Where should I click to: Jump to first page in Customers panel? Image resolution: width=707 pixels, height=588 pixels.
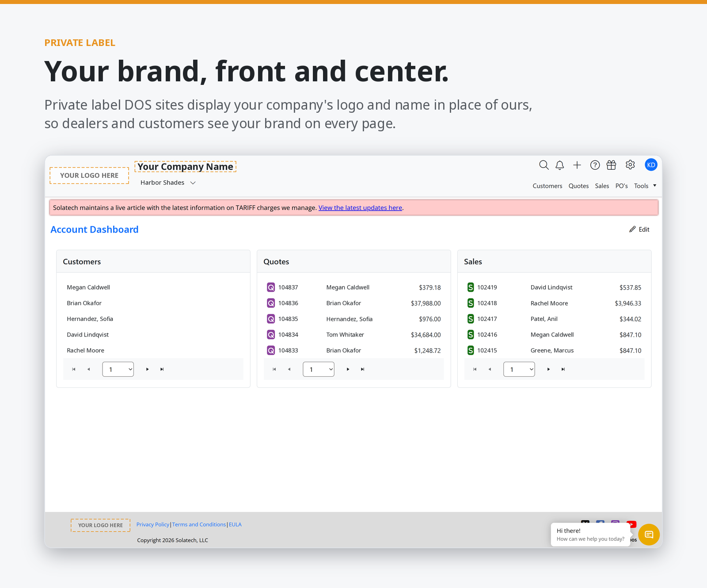[x=74, y=369]
